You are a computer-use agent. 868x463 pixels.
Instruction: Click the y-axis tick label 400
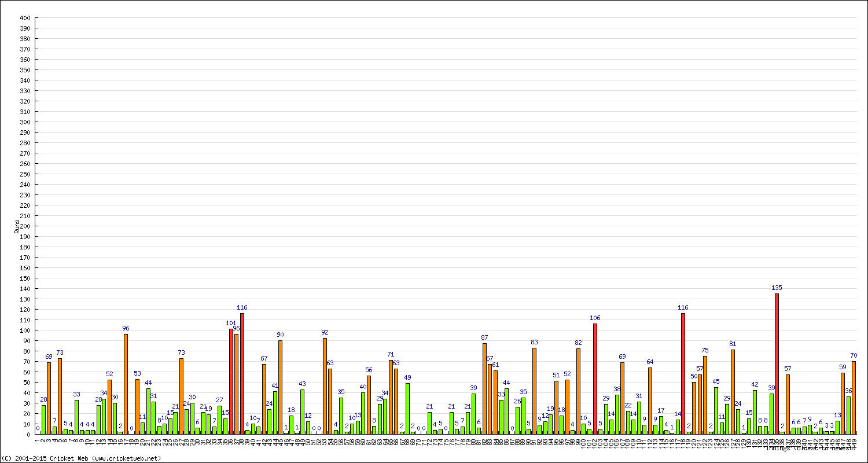(24, 18)
